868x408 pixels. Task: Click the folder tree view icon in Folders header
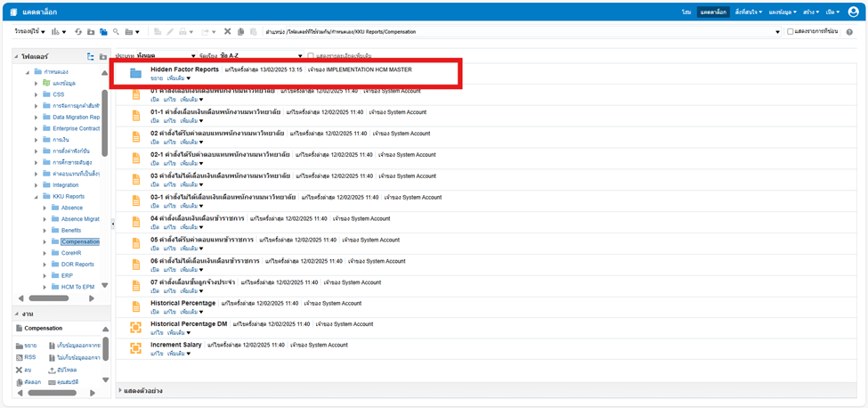91,56
